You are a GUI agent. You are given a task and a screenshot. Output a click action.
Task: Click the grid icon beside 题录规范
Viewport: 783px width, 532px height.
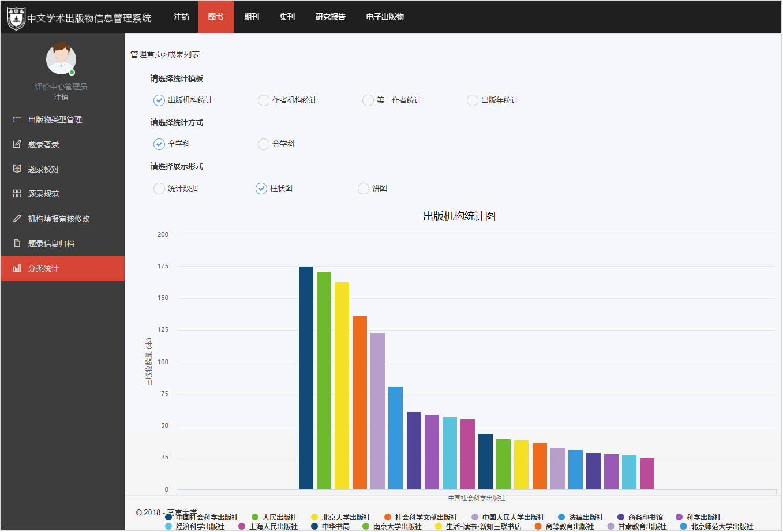coord(17,194)
